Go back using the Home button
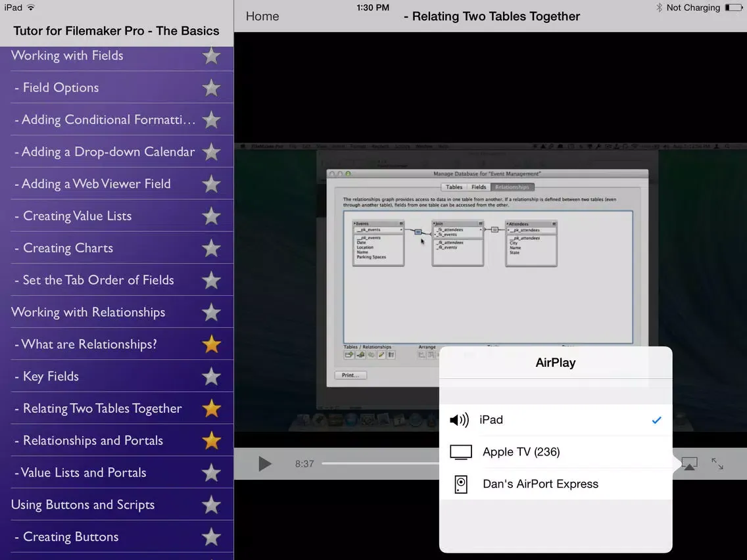The width and height of the screenshot is (747, 560). [262, 16]
